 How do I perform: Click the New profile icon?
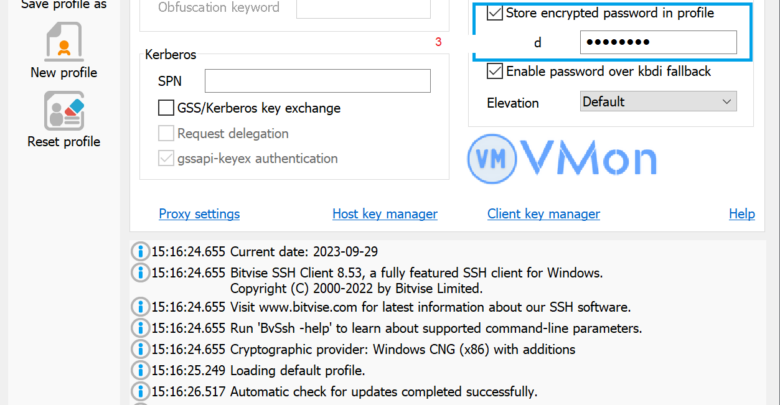(x=64, y=41)
